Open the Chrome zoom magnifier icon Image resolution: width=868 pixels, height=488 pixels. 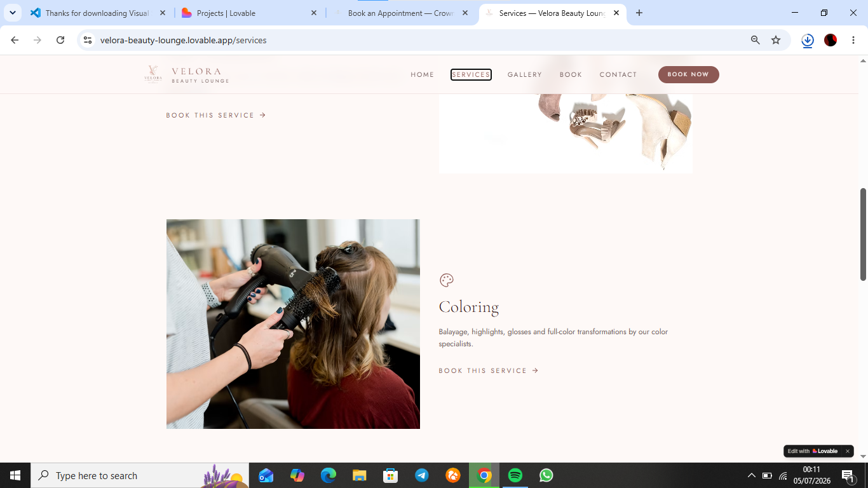click(x=756, y=40)
